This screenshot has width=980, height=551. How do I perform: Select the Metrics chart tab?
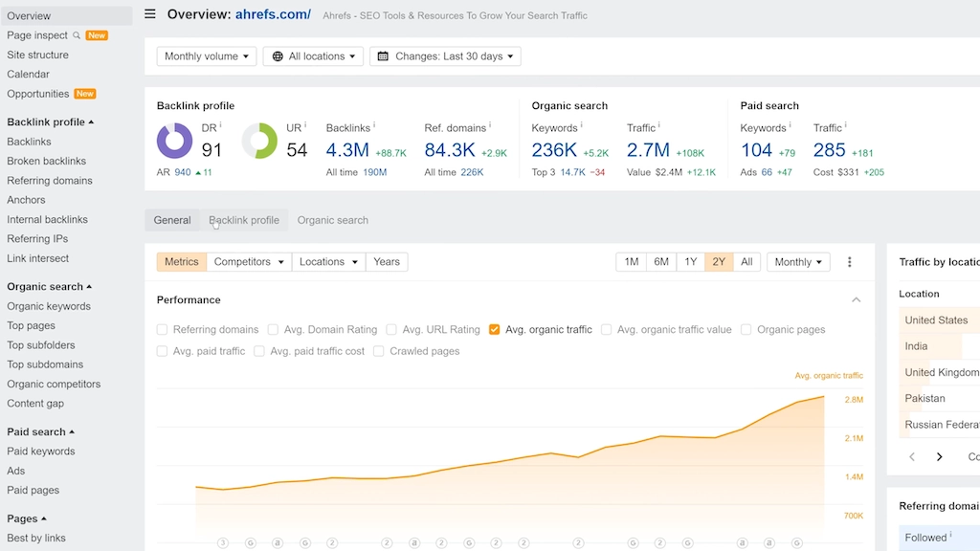[181, 262]
